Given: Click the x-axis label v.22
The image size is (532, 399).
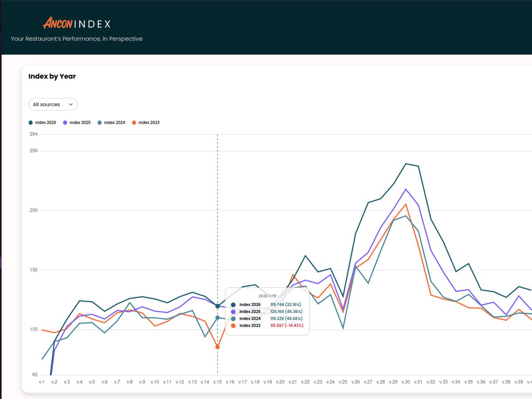Looking at the screenshot, I should pos(305,382).
